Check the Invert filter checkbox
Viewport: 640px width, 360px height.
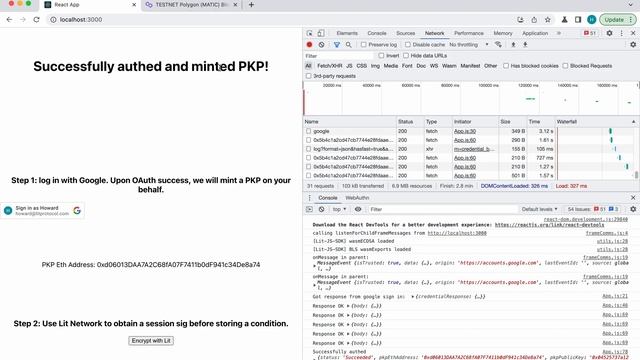pyautogui.click(x=381, y=56)
